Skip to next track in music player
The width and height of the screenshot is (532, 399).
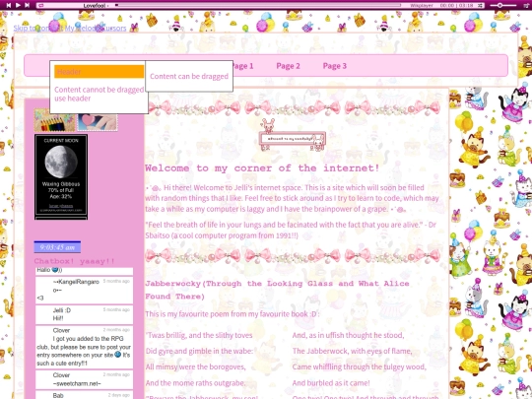point(27,5)
